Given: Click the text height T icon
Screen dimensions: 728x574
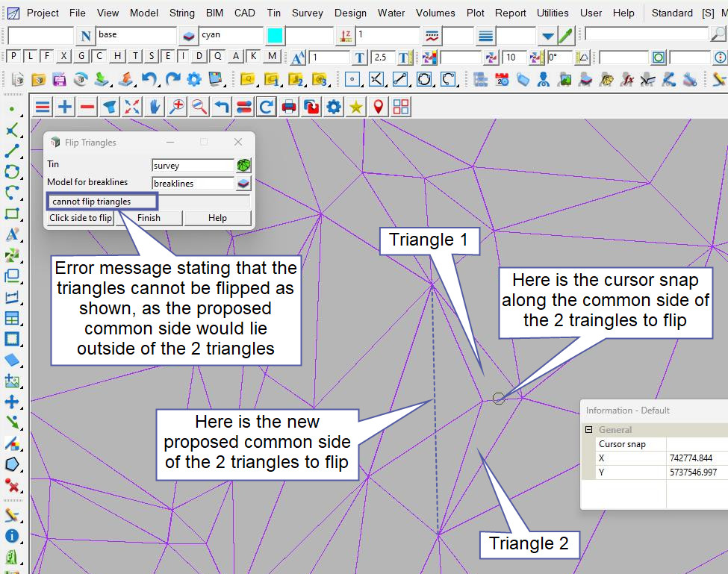Looking at the screenshot, I should (x=359, y=57).
